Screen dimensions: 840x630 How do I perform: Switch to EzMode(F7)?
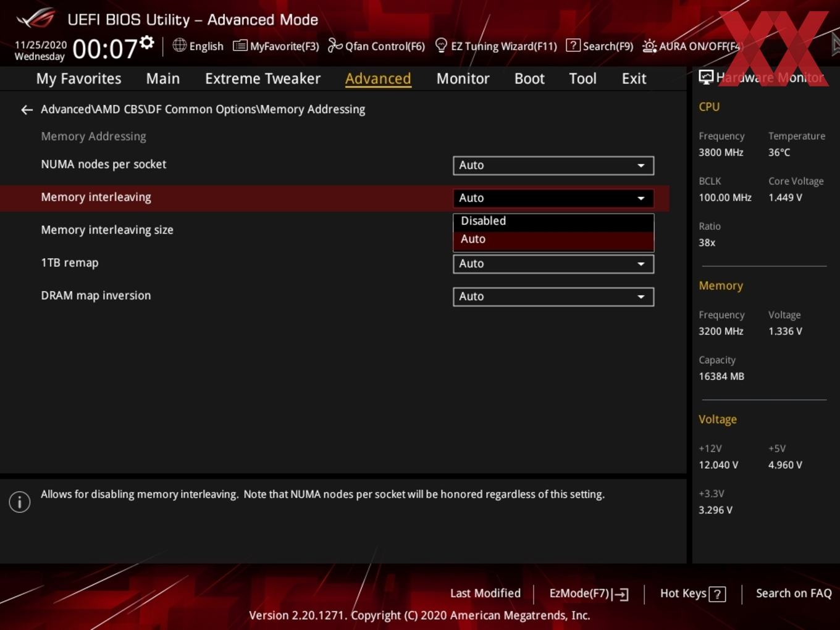(589, 594)
